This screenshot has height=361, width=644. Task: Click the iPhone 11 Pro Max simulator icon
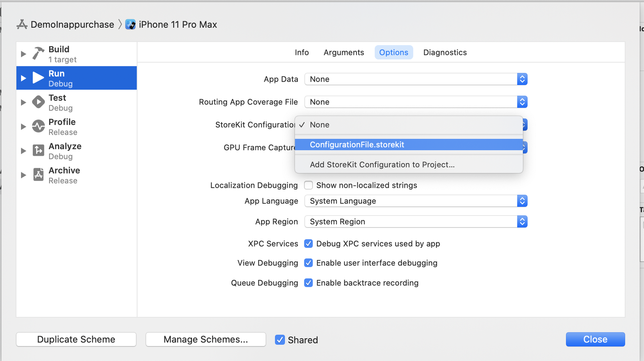[130, 25]
